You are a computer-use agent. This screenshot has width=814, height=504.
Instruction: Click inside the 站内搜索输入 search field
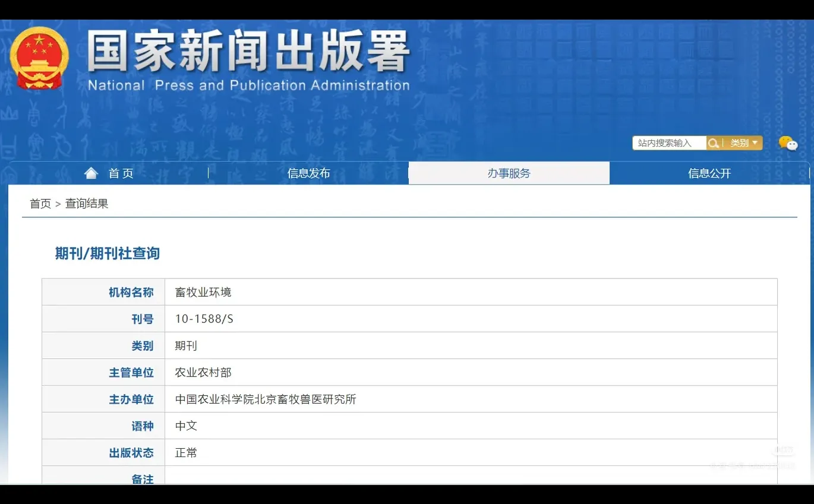[668, 142]
